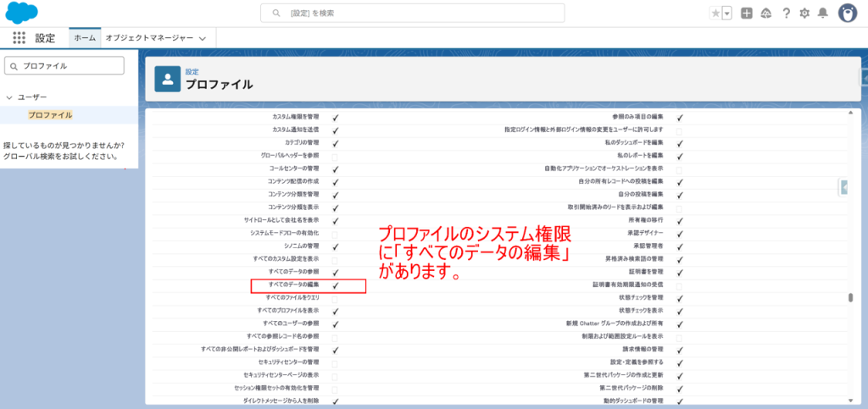Click the 証明書を管理 label
This screenshot has width=868, height=409.
[x=646, y=272]
